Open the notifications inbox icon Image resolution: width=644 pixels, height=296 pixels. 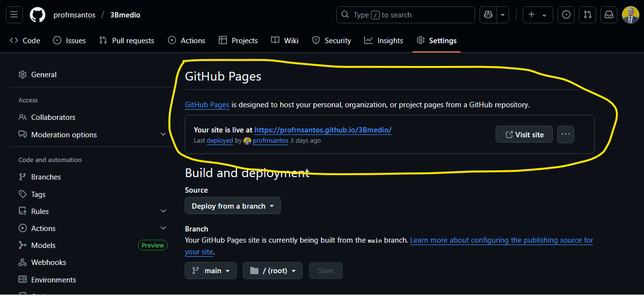[x=609, y=15]
